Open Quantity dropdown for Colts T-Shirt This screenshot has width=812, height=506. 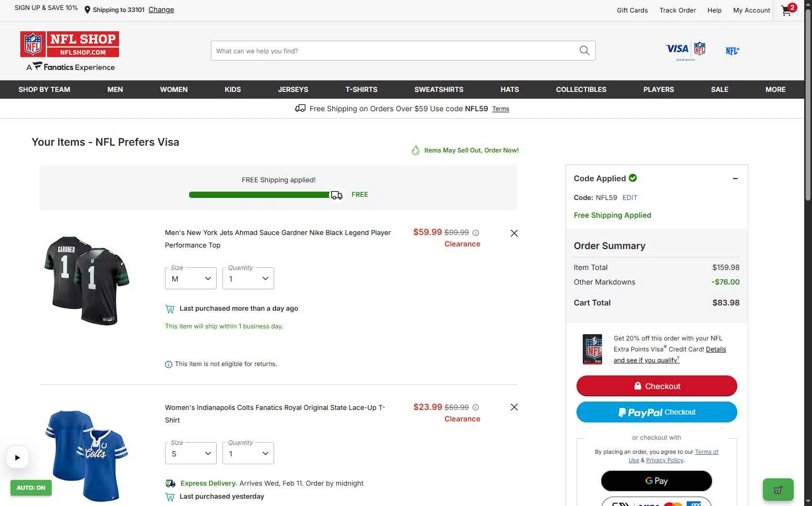248,454
